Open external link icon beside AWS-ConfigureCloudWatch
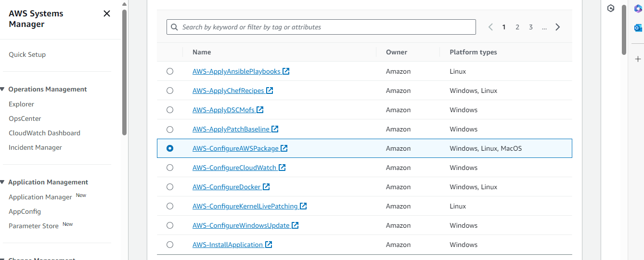This screenshot has width=644, height=260. tap(282, 168)
